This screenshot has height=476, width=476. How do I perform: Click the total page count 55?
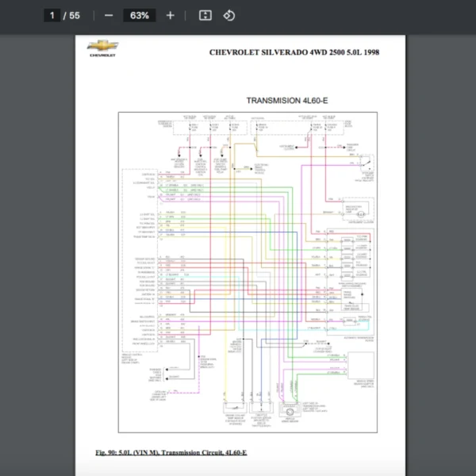[75, 15]
